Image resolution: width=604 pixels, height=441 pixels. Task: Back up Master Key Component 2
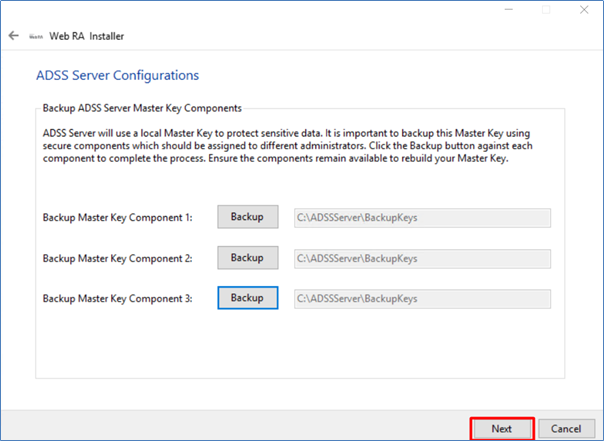248,258
